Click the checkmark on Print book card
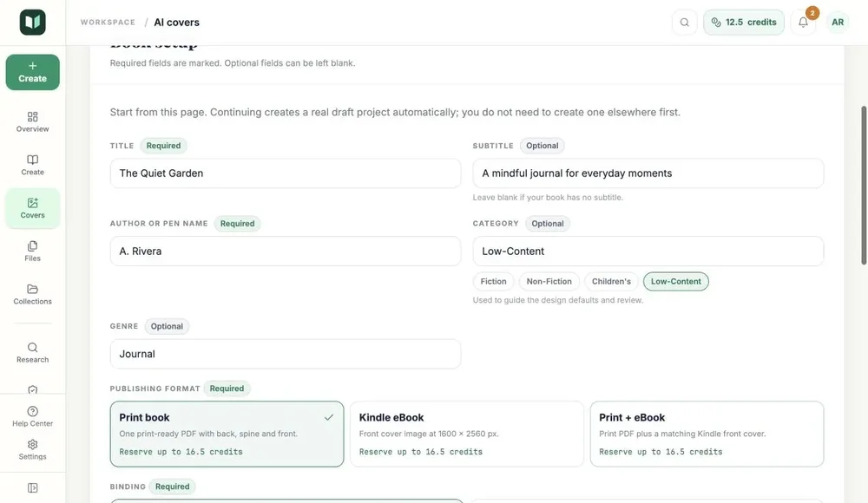The height and width of the screenshot is (503, 868). (x=329, y=417)
